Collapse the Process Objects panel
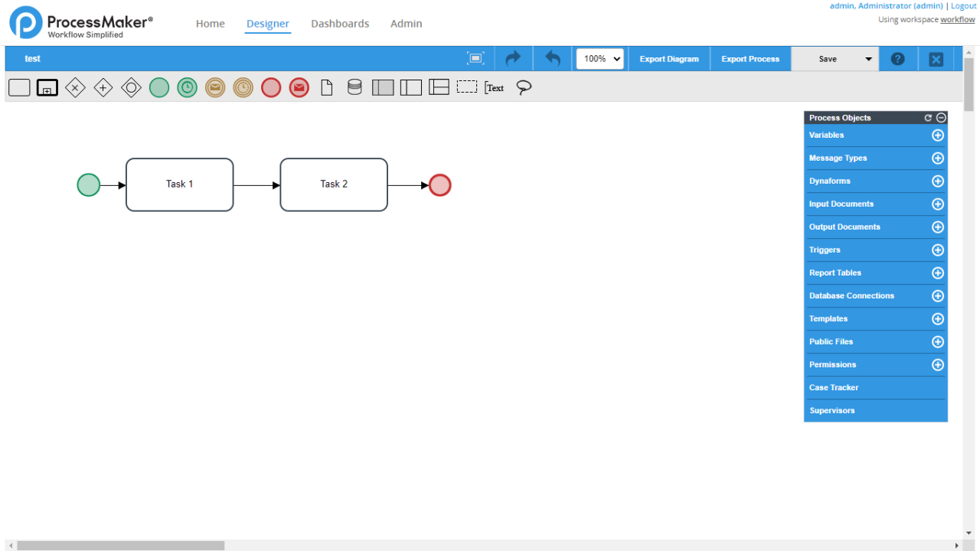Viewport: 980px width, 551px height. coord(941,118)
